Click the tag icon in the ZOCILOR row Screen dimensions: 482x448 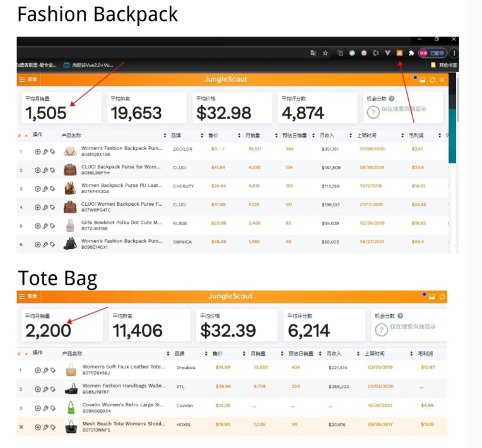pyautogui.click(x=52, y=151)
